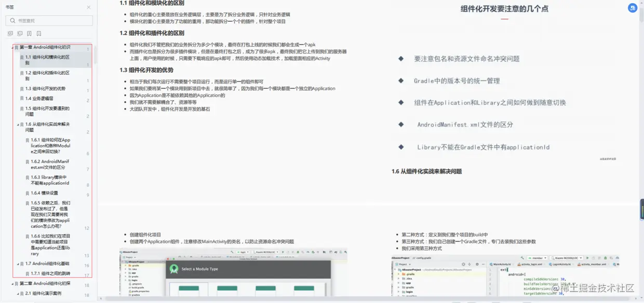Click the add bookmark icon
Viewport: 644px width, 303px height.
(29, 34)
